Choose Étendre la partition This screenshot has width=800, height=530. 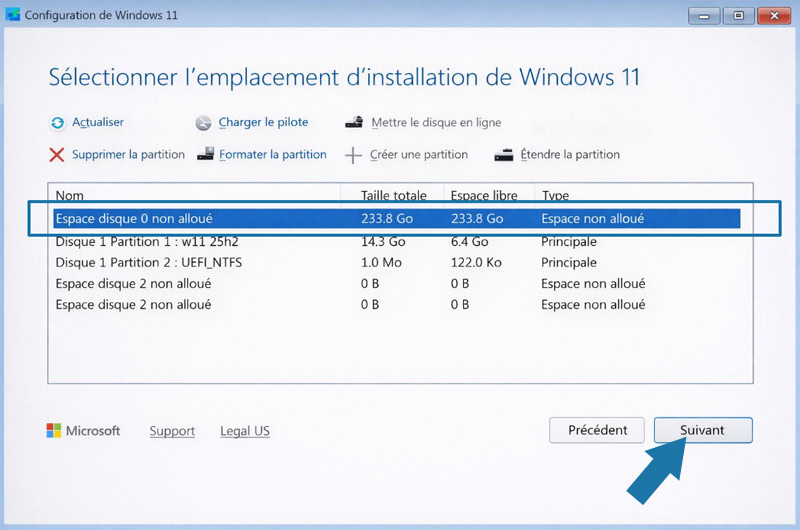point(570,154)
